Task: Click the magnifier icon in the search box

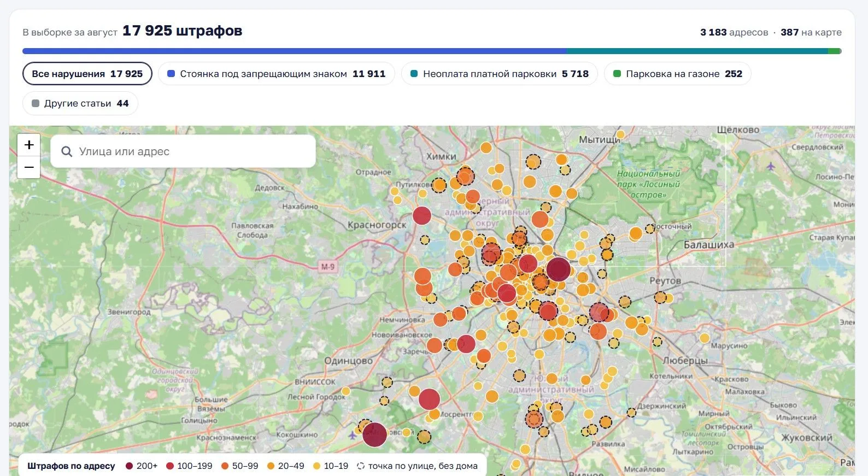Action: 67,151
